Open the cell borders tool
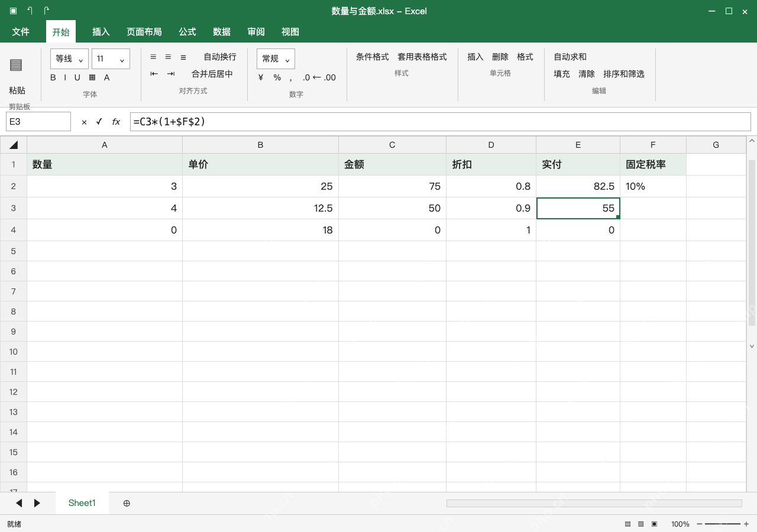The image size is (757, 532). (92, 77)
